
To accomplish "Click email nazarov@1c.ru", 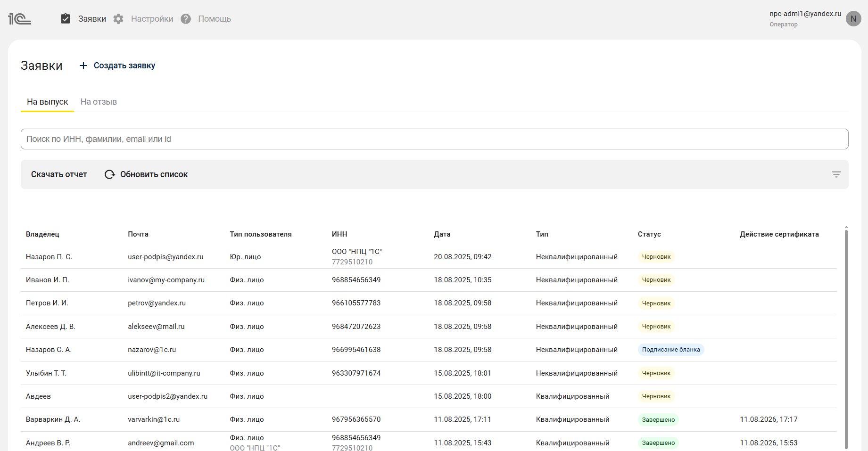I will pos(152,350).
